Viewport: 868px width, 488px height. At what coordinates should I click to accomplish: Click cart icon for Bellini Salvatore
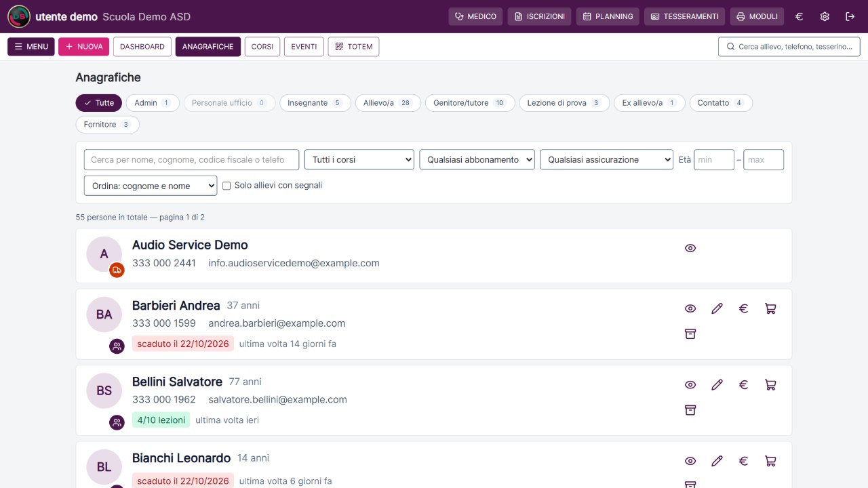click(770, 385)
